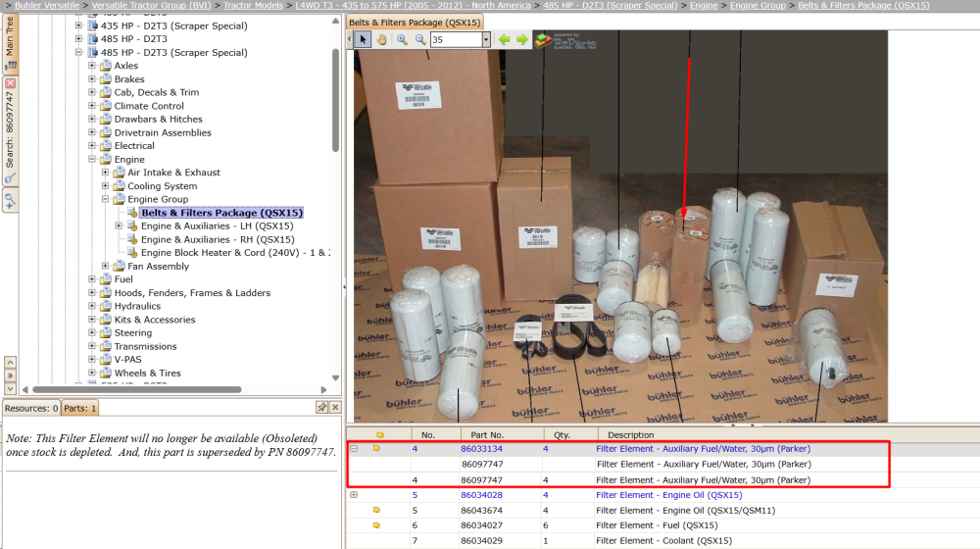980x549 pixels.
Task: Click the notes column header icon
Action: click(x=380, y=434)
